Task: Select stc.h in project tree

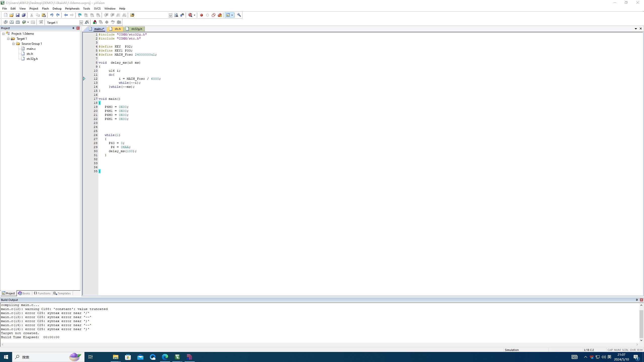Action: coord(30,54)
